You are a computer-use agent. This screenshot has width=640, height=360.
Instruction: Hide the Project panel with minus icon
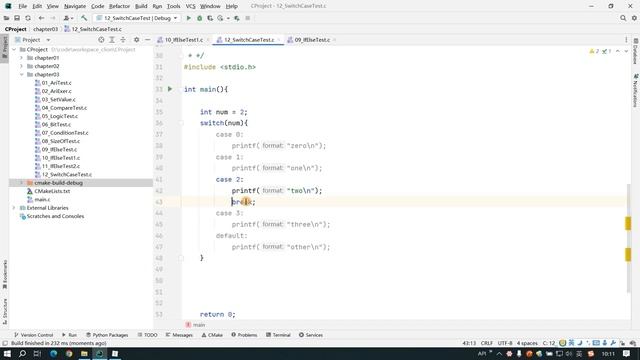coord(148,40)
